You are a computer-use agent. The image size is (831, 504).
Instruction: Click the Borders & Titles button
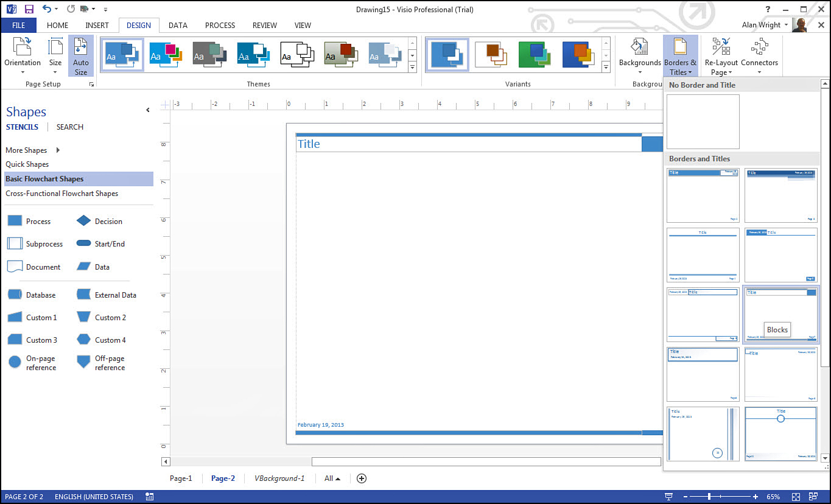[x=680, y=55]
